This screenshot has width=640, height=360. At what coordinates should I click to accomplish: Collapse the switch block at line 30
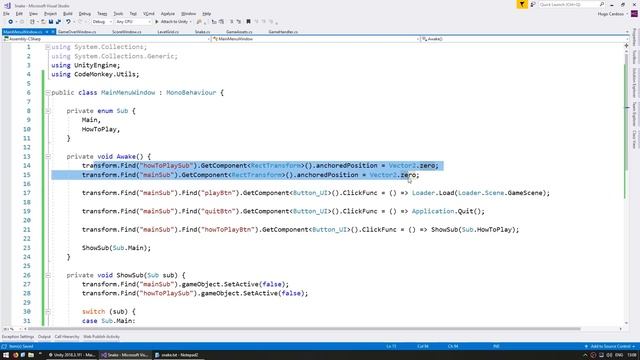tap(48, 312)
